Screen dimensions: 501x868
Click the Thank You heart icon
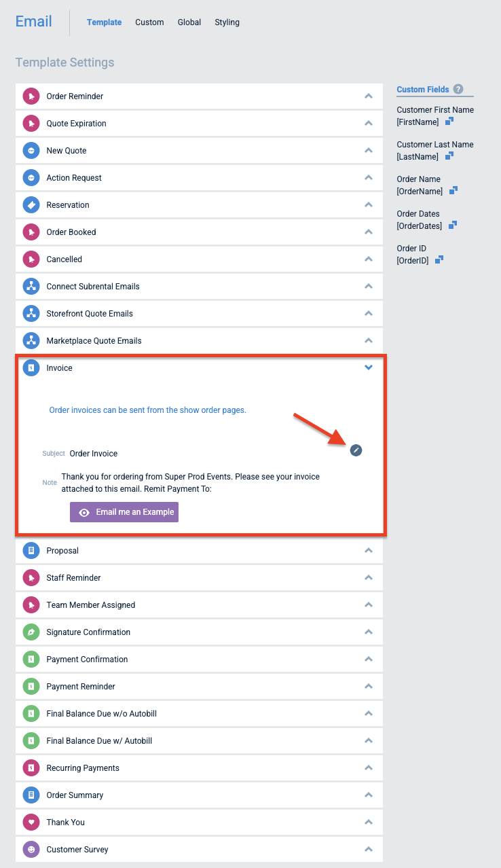(x=31, y=822)
